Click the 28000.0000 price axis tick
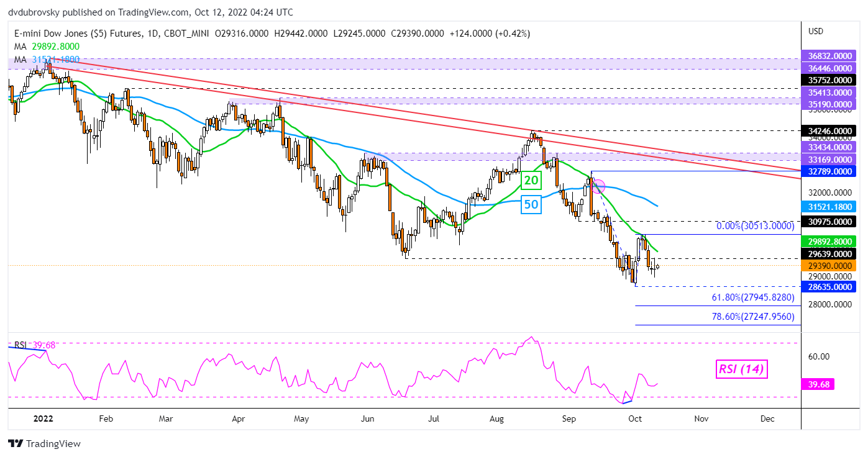 pyautogui.click(x=829, y=305)
